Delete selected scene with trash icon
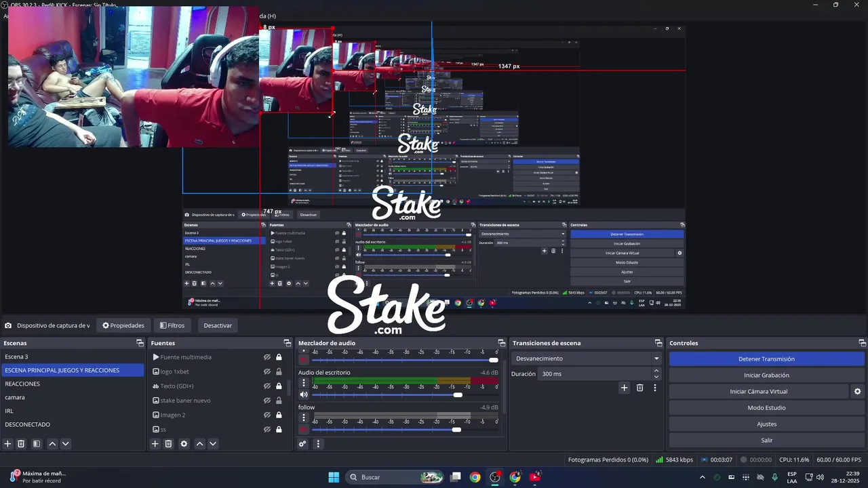Image resolution: width=868 pixels, height=488 pixels. (21, 444)
